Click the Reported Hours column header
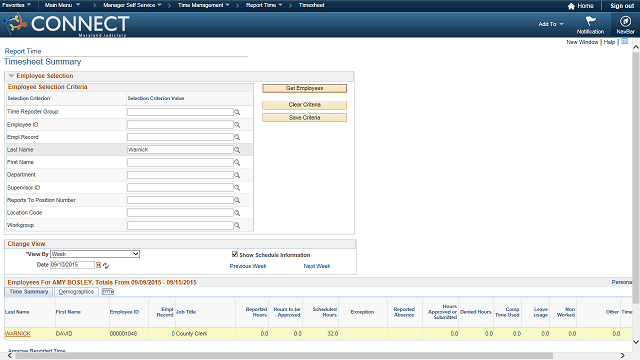 point(256,312)
